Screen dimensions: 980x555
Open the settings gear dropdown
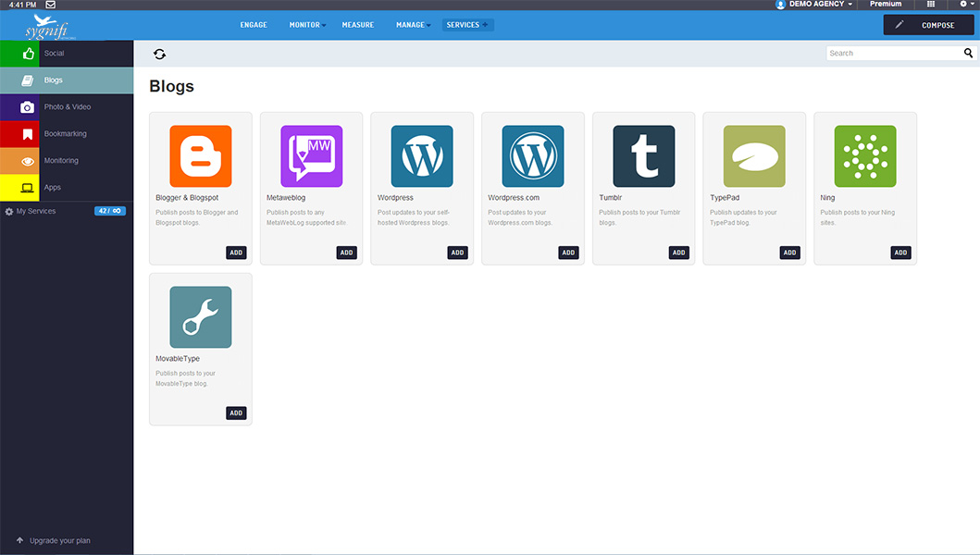tap(965, 5)
